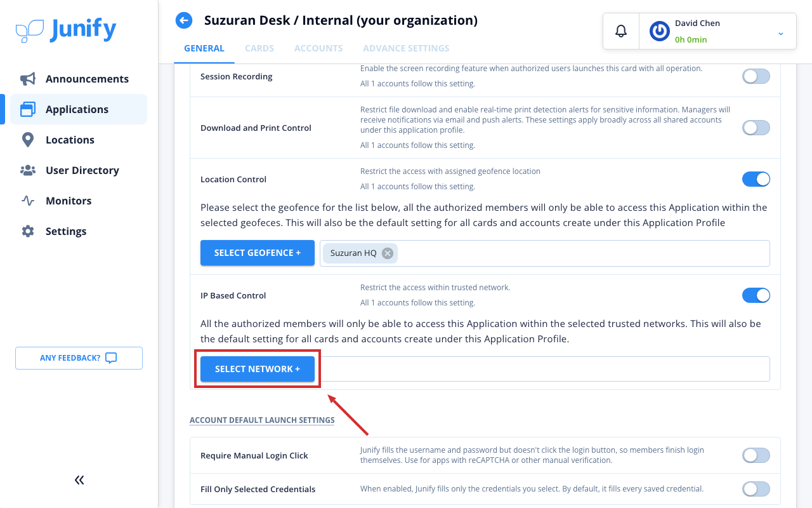Click the 0h 0min timer text
812x508 pixels.
tap(691, 39)
